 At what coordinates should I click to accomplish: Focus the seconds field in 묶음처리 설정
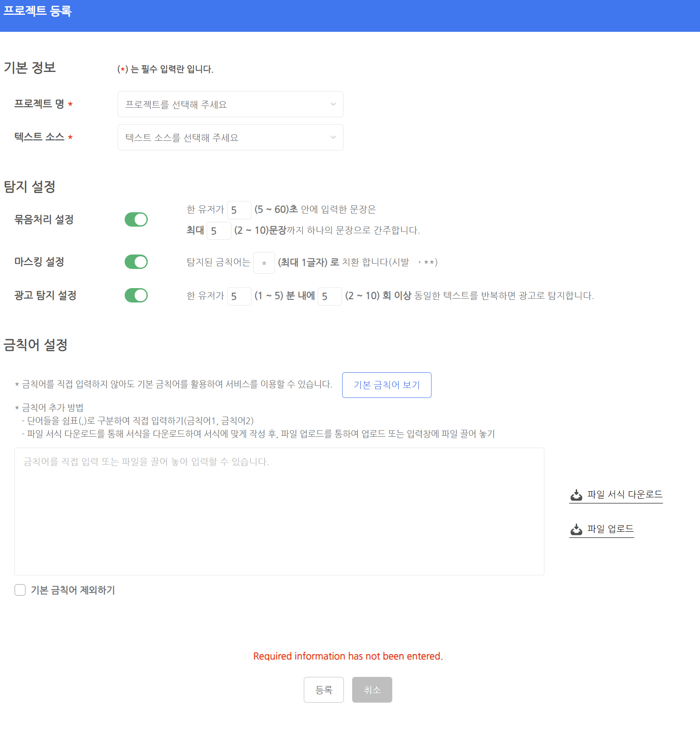tap(239, 210)
